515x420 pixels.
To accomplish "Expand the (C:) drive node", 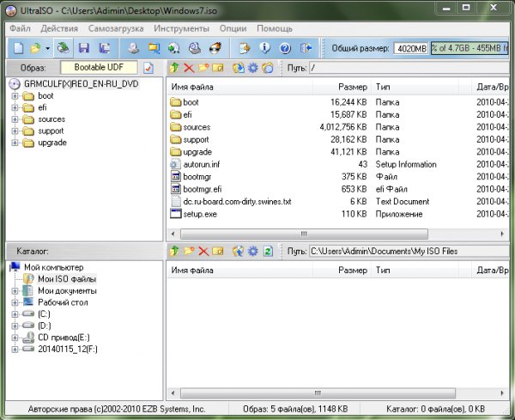I will [x=15, y=314].
